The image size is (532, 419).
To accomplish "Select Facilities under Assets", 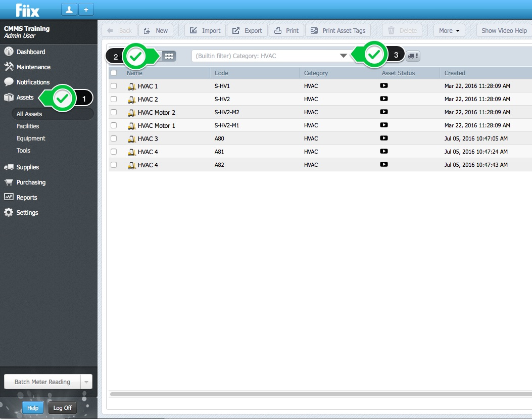I will click(x=28, y=126).
